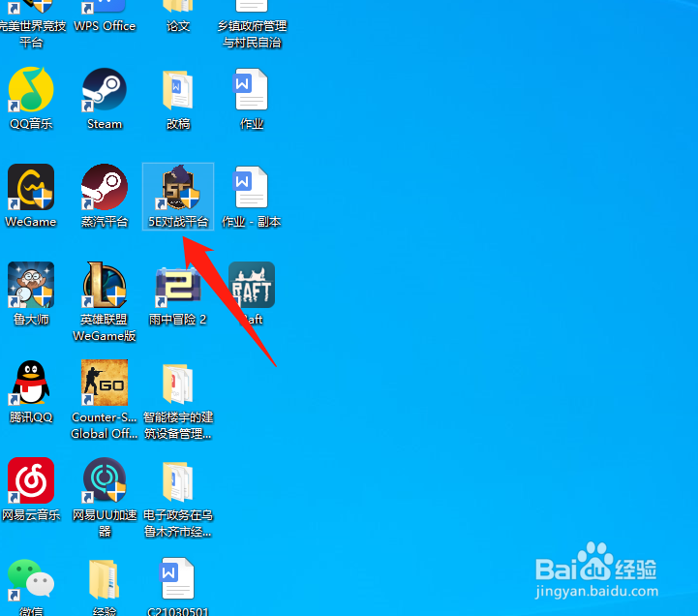Click the 论文 folder label
Image resolution: width=698 pixels, height=616 pixels.
point(178,26)
